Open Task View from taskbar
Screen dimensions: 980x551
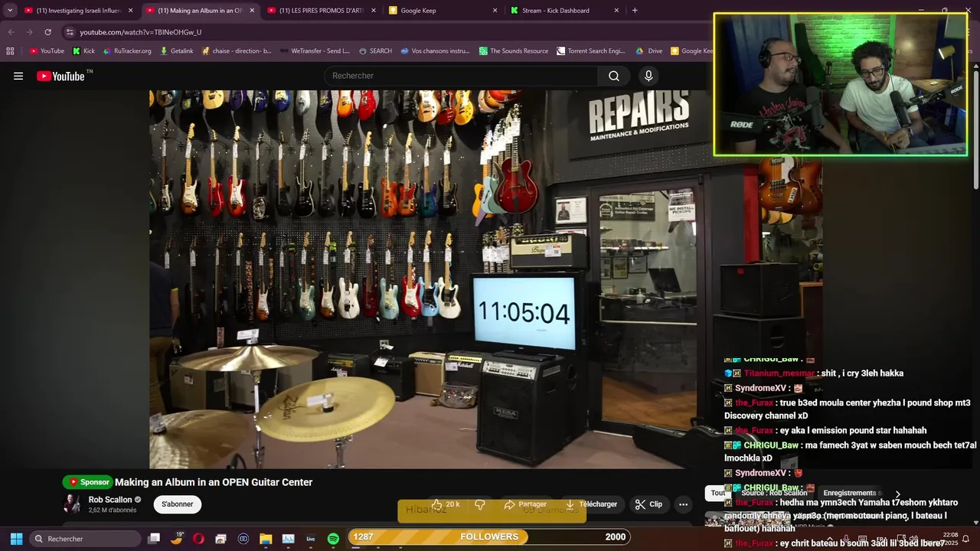pos(154,539)
